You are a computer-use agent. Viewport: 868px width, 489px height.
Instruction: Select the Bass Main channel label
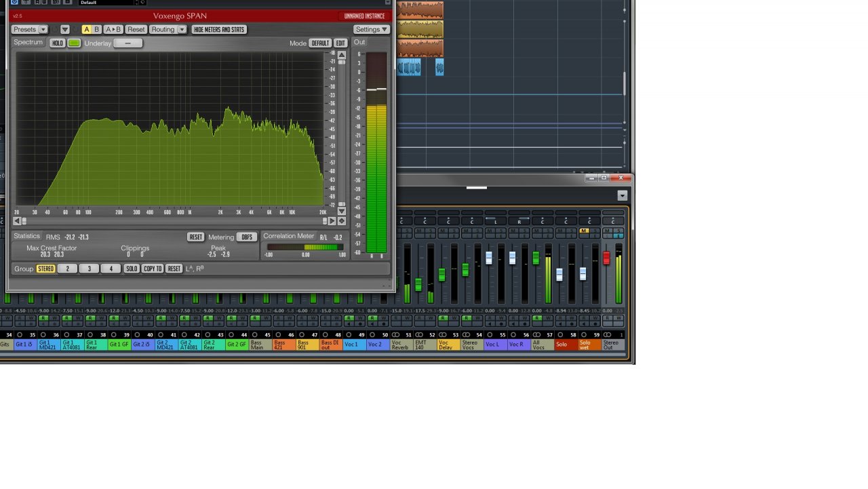(260, 345)
